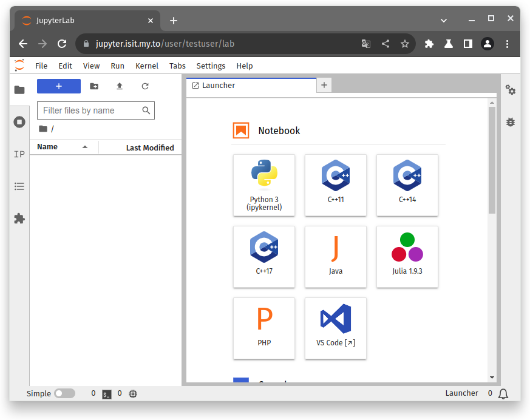The image size is (530, 420).
Task: Toggle Simple mode switch
Action: [64, 393]
